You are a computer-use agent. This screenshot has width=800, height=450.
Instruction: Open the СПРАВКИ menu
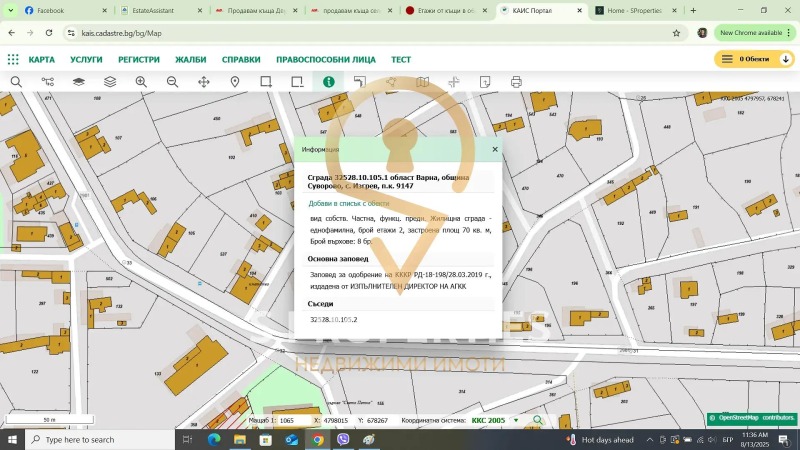241,60
